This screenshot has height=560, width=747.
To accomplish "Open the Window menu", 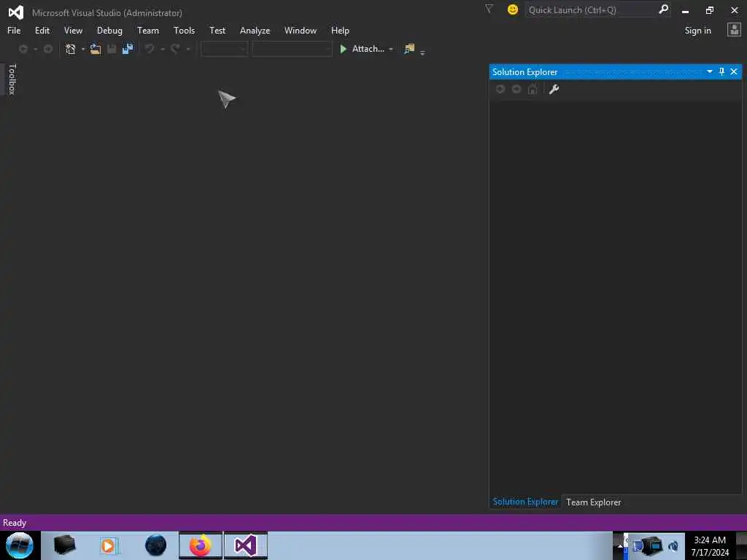I will [300, 31].
